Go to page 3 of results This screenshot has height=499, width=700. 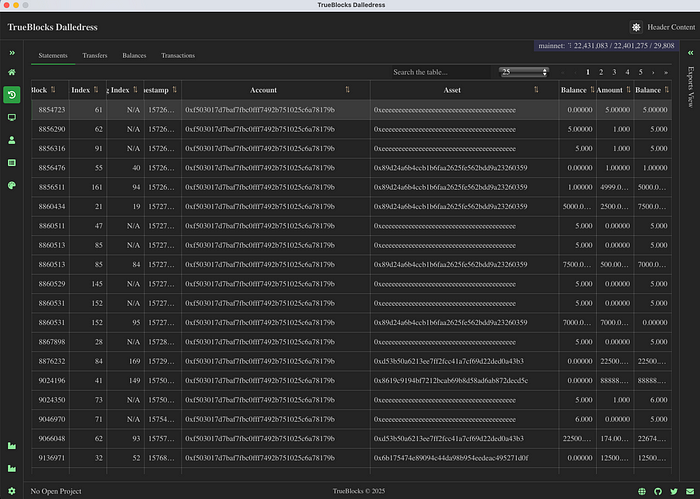pos(614,72)
